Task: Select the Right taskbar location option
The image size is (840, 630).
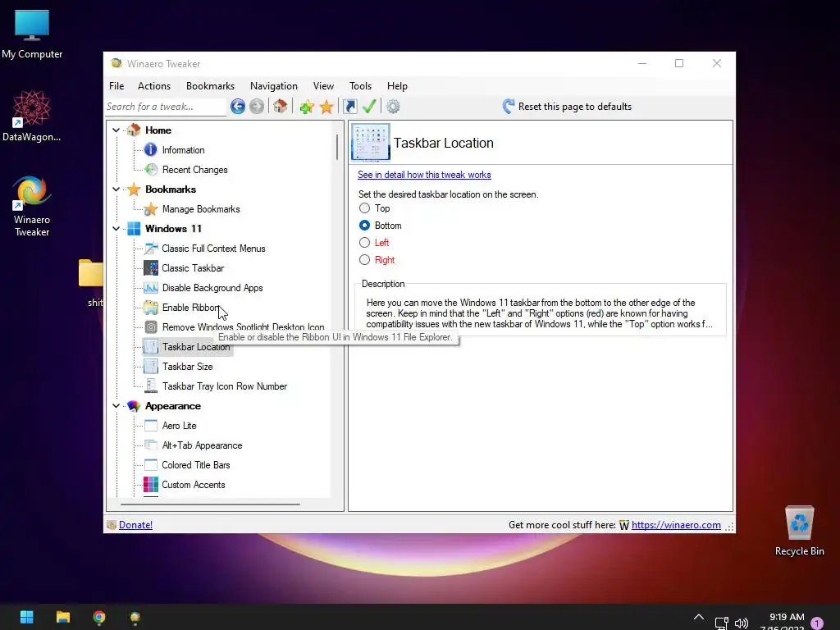Action: coord(365,260)
